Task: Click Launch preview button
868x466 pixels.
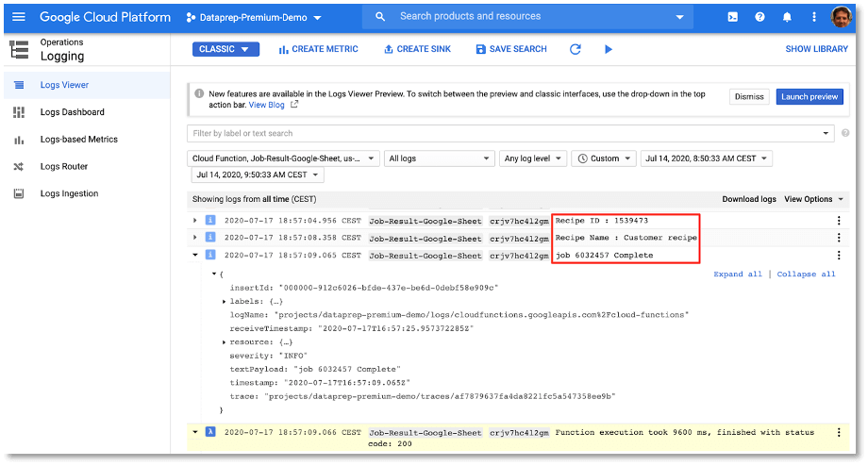Action: click(x=810, y=97)
